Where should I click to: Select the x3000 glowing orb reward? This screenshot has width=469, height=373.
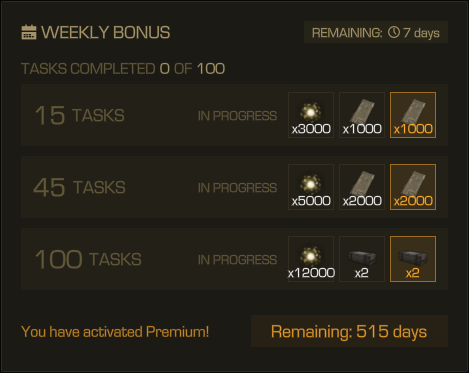(311, 115)
